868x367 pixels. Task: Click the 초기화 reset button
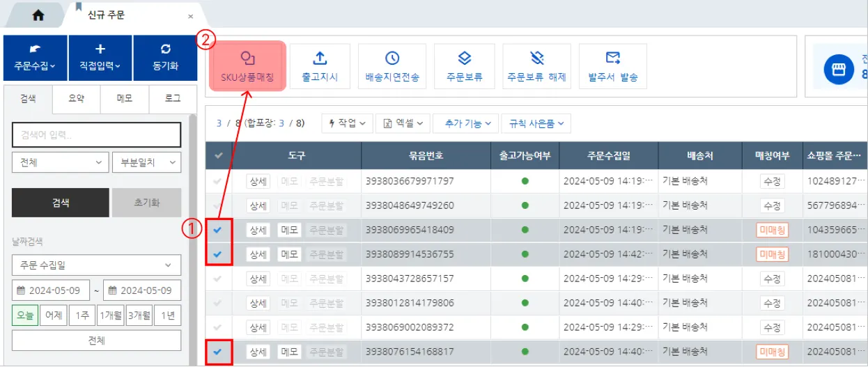pos(146,203)
